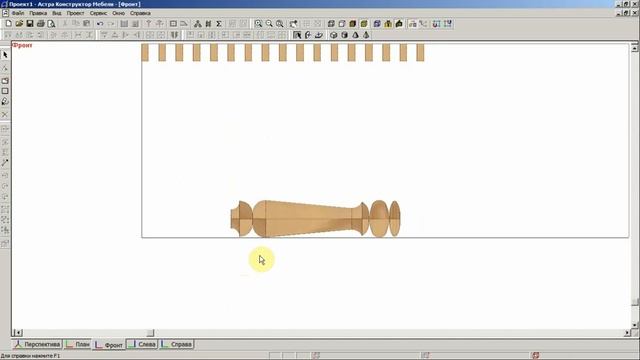Click the folder-shaped tool in left toolbar

[5, 80]
